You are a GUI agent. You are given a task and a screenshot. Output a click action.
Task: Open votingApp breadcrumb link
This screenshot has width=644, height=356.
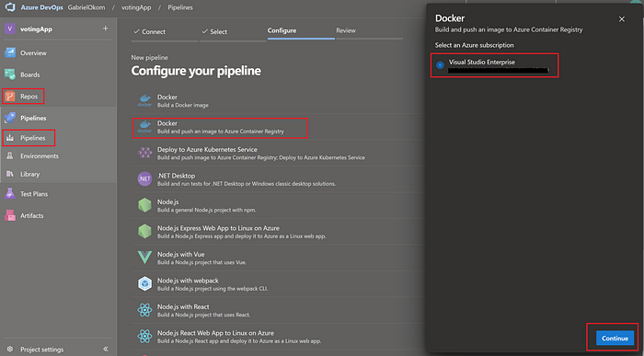tap(136, 7)
